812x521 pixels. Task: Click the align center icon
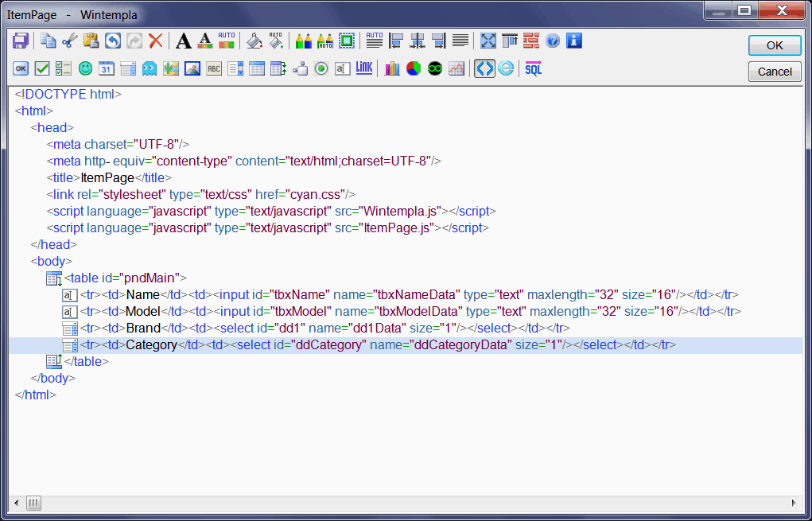(x=418, y=41)
